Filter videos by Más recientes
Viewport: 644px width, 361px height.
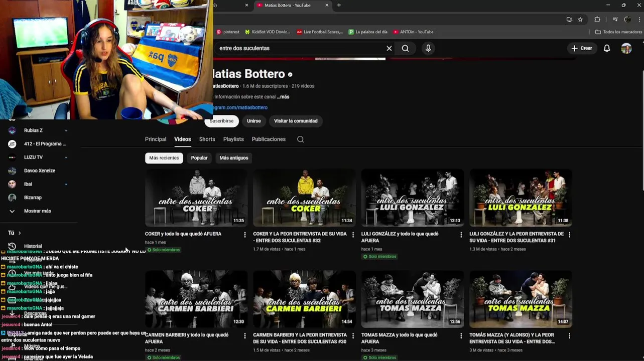(x=164, y=158)
